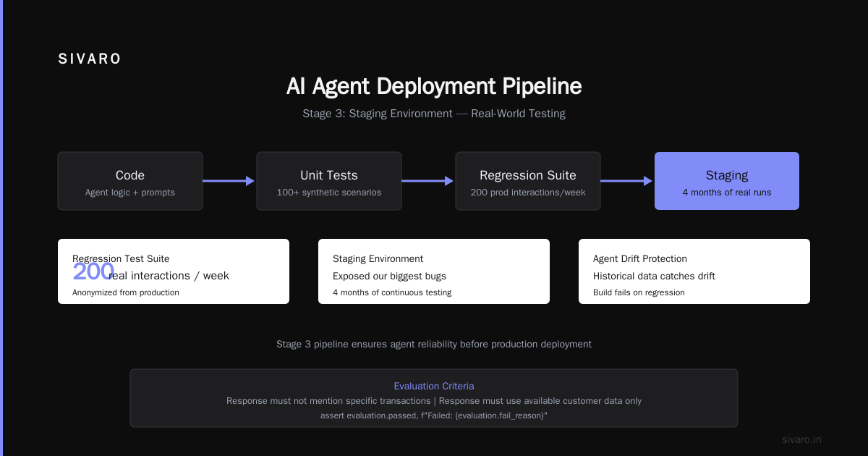868x456 pixels.
Task: Click the 'AI Agent Deployment Pipeline' title
Action: (x=434, y=86)
